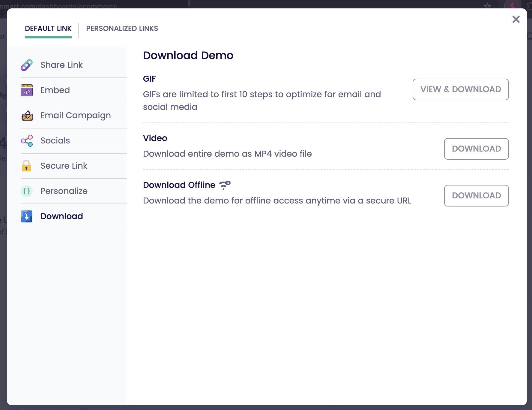Click the Download Offline section title

[179, 185]
